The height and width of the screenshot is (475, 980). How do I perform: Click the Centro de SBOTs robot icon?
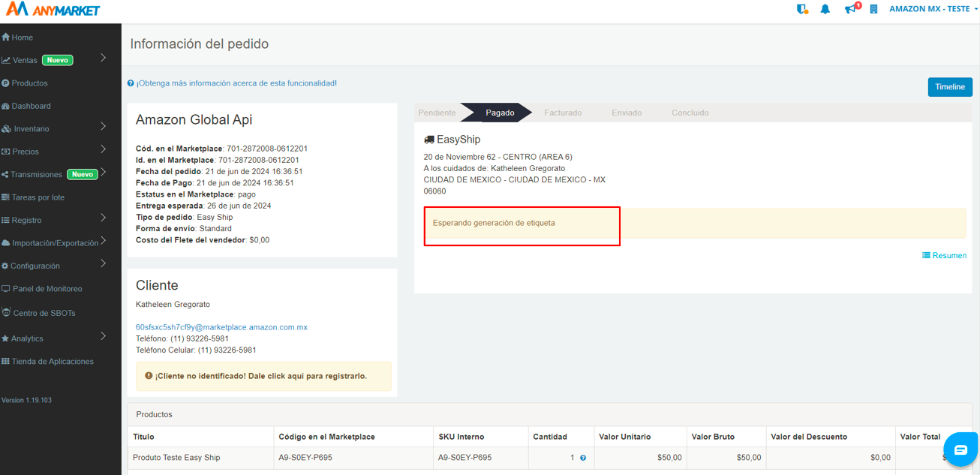6,312
